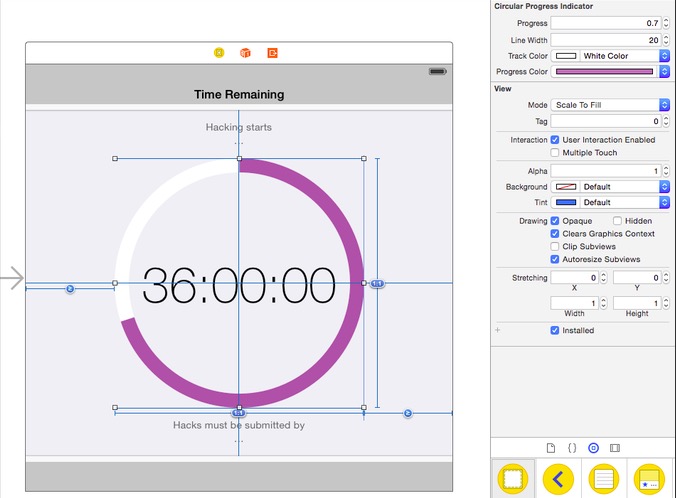
Task: Toggle Autoresize Subviews checkbox
Action: pos(555,259)
